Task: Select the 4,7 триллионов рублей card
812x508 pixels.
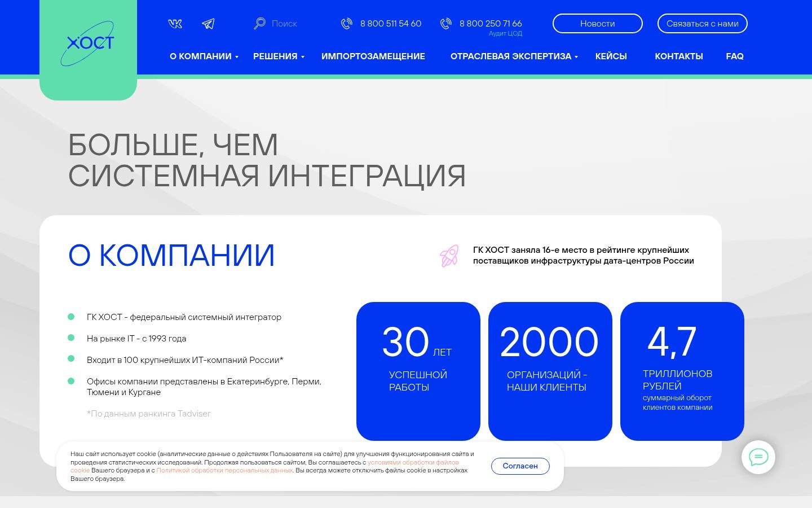Action: click(x=682, y=371)
